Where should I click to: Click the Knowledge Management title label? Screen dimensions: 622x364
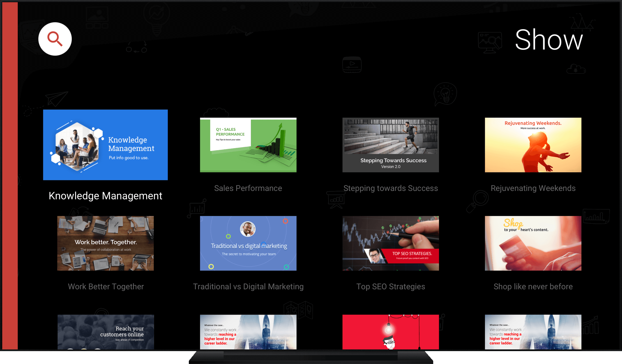(105, 196)
